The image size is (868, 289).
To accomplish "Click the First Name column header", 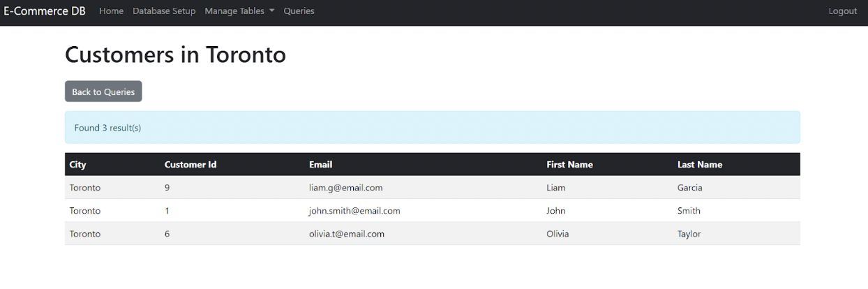I will tap(569, 165).
